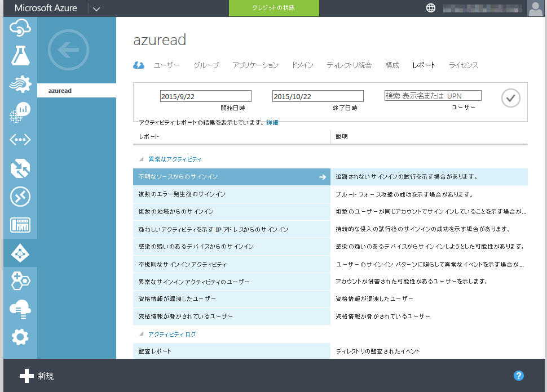
Task: Open the Microsoft Azure dropdown chevron
Action: [96, 8]
